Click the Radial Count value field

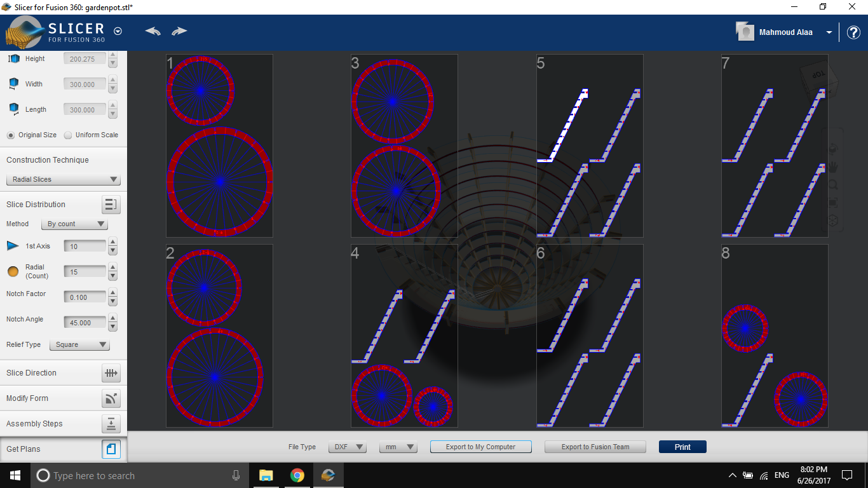pyautogui.click(x=85, y=272)
